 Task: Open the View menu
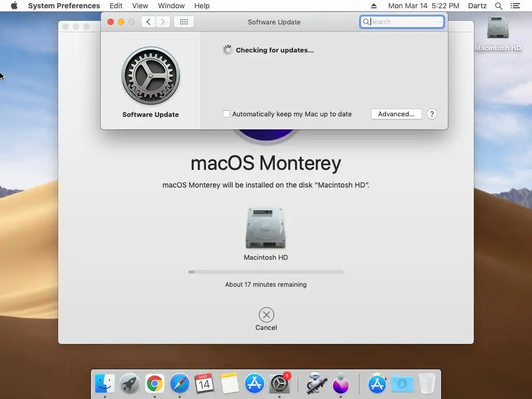pyautogui.click(x=140, y=6)
